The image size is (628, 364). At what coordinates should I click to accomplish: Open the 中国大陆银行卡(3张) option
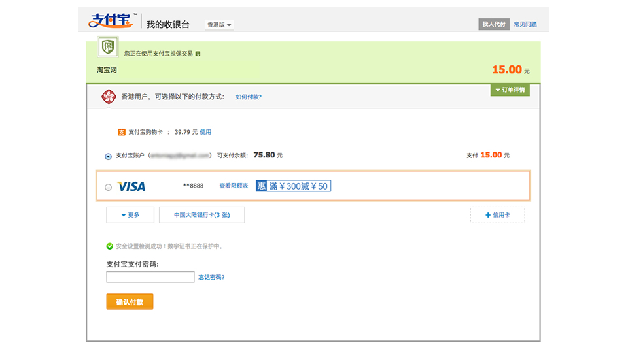pos(201,215)
